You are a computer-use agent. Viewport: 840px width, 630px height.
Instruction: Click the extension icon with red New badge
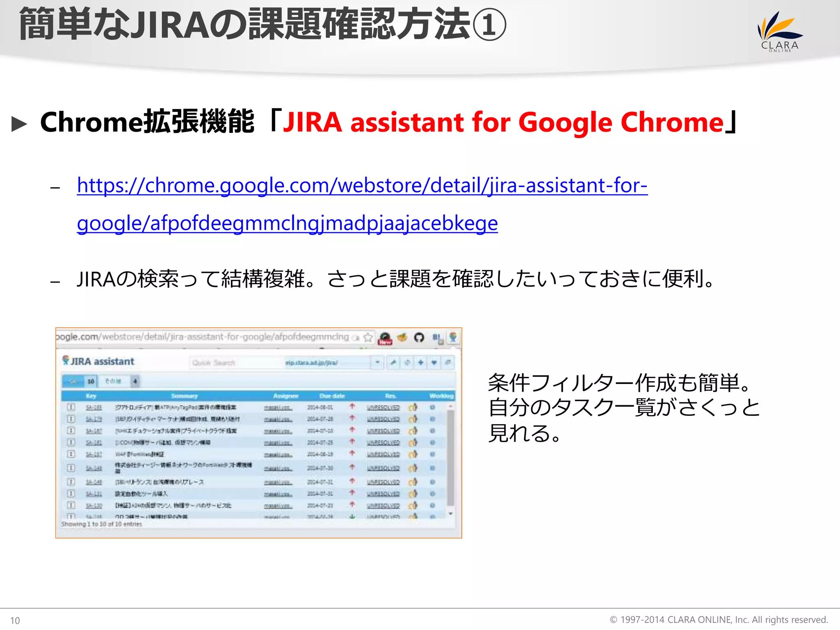385,338
